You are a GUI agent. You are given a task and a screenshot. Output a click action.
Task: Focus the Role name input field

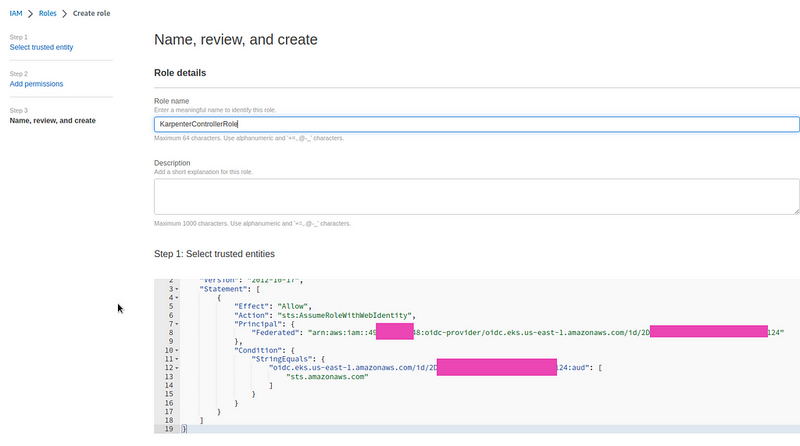click(476, 124)
